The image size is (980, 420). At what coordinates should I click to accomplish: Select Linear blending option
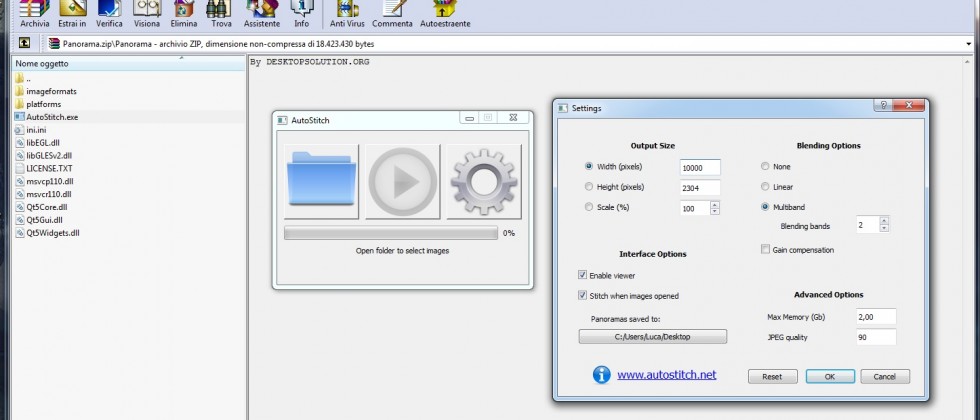[766, 187]
